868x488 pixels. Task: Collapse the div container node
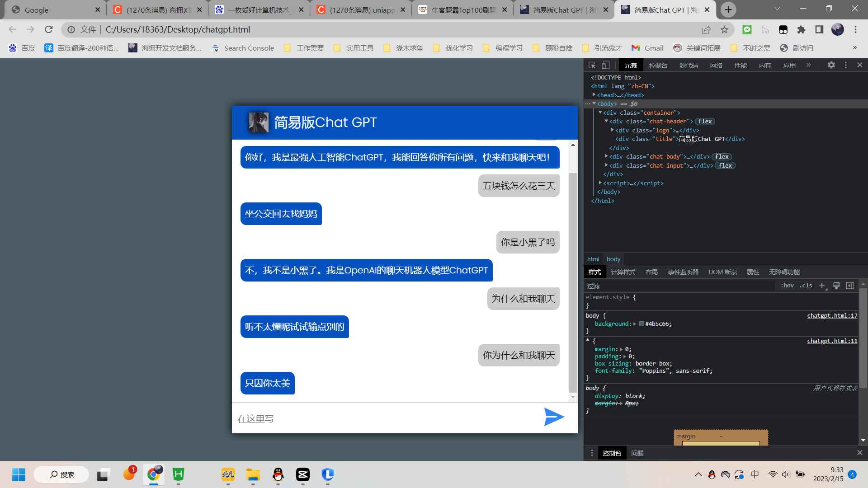click(x=600, y=113)
